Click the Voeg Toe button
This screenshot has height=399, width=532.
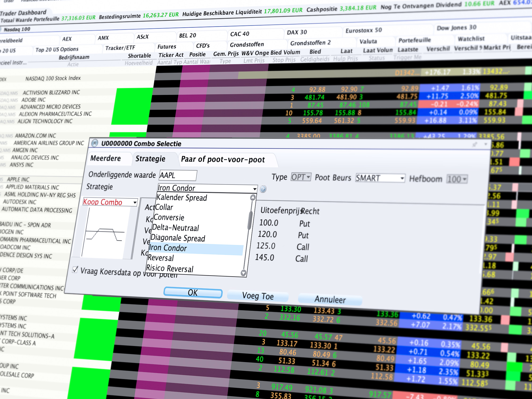258,296
